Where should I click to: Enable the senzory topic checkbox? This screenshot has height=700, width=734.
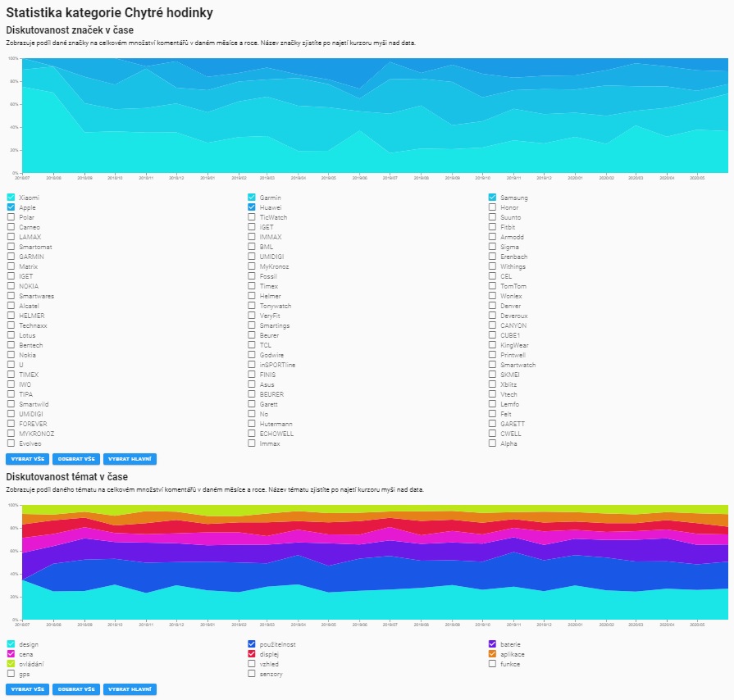(x=252, y=674)
